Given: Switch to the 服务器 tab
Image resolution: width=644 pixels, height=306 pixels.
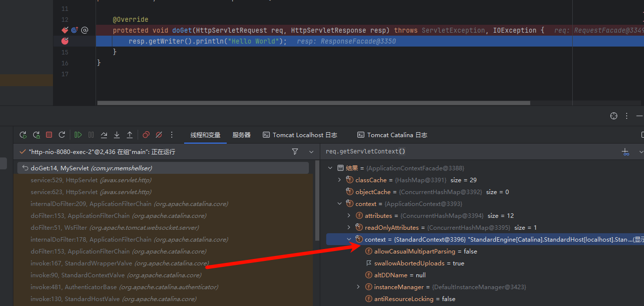Looking at the screenshot, I should pyautogui.click(x=242, y=135).
